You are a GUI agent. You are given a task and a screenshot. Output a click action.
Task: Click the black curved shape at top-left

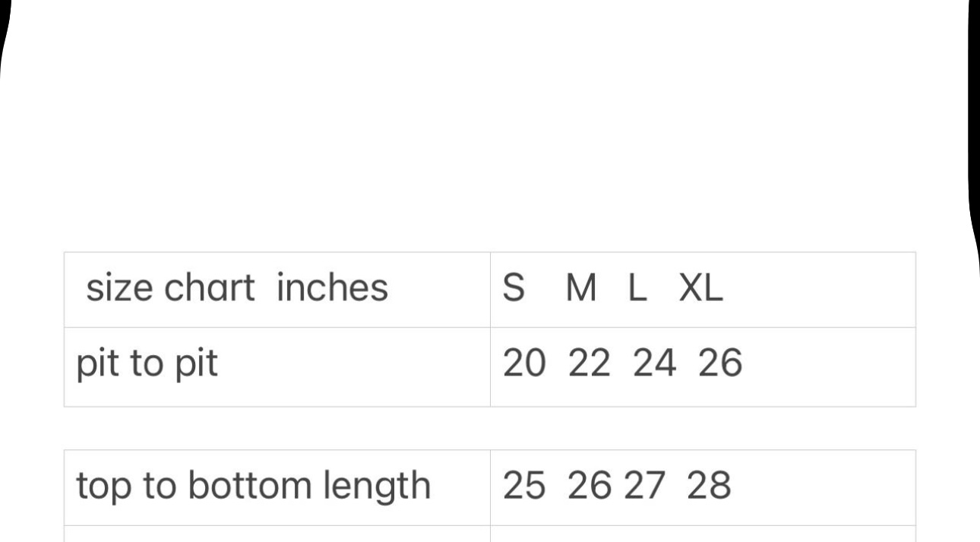5,46
